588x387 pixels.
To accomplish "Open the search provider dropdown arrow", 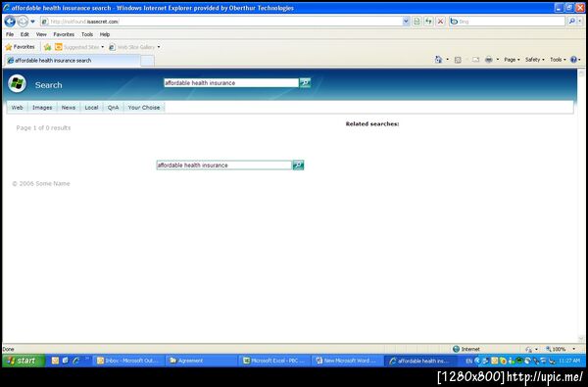I will click(x=580, y=22).
